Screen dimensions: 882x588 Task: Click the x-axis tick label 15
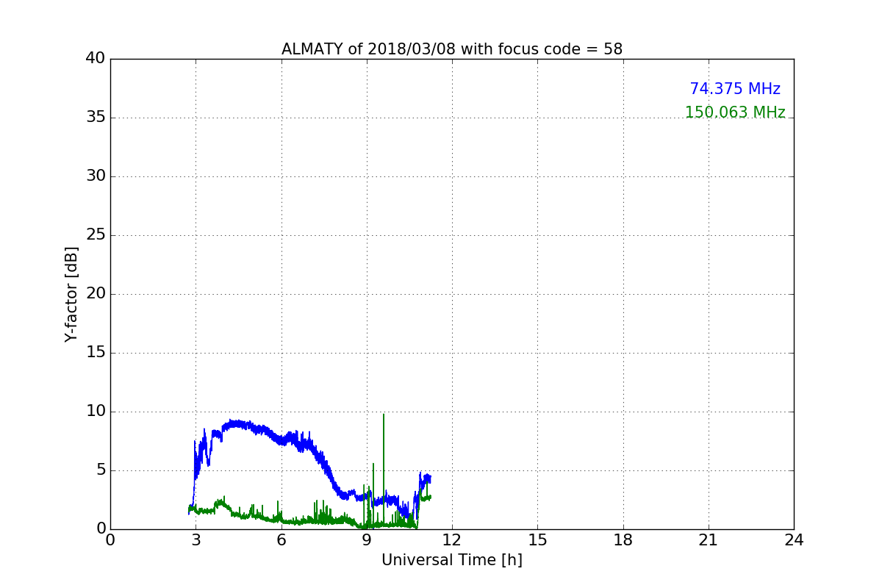coord(537,540)
